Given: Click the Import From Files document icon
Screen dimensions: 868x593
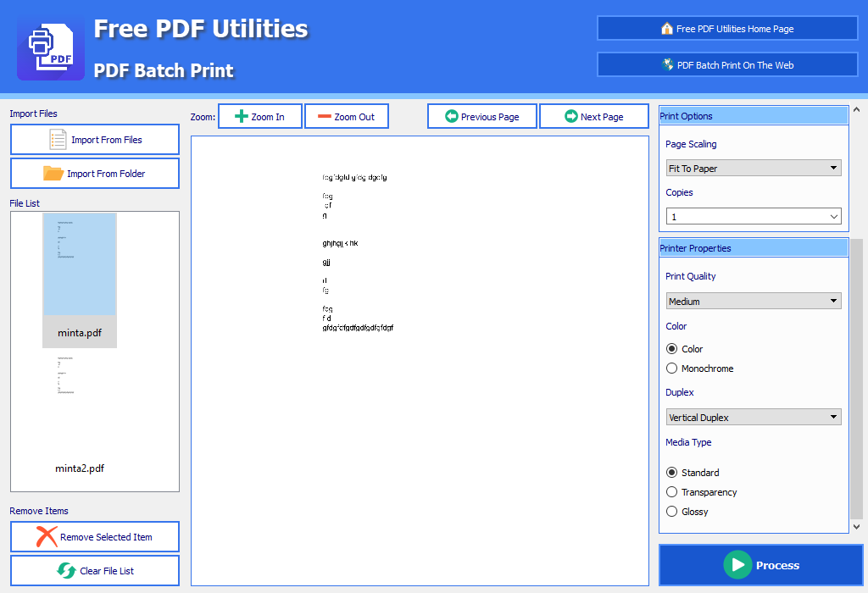Looking at the screenshot, I should 58,140.
